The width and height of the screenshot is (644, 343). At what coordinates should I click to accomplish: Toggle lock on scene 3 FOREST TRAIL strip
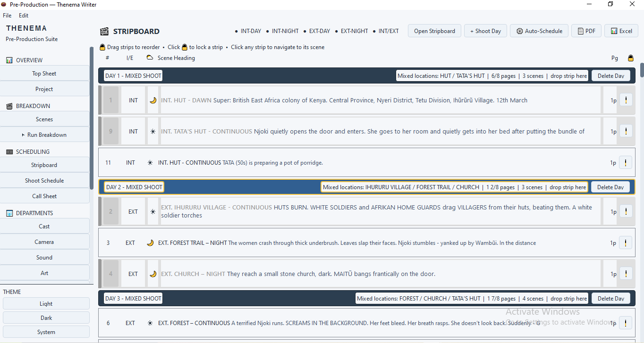click(x=626, y=243)
